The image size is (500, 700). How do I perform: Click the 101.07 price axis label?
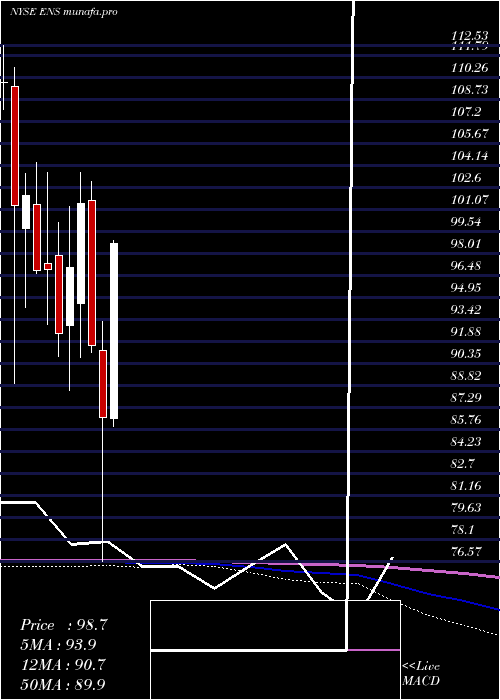(x=470, y=200)
